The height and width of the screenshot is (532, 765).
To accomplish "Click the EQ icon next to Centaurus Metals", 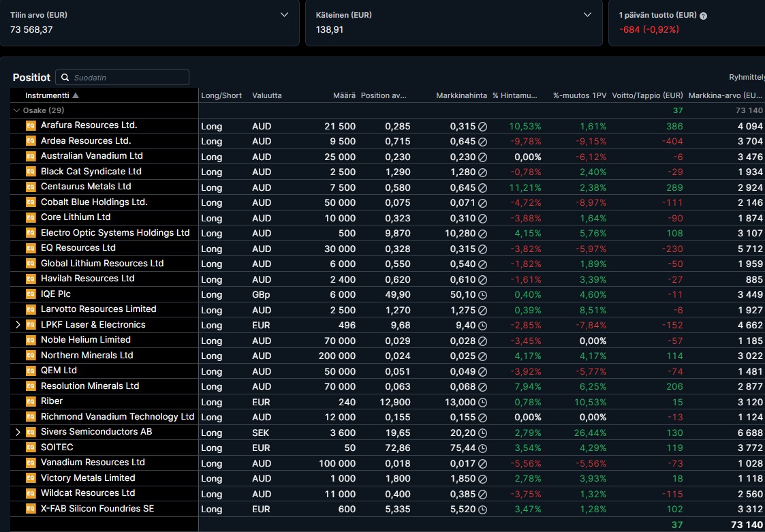I will (31, 187).
